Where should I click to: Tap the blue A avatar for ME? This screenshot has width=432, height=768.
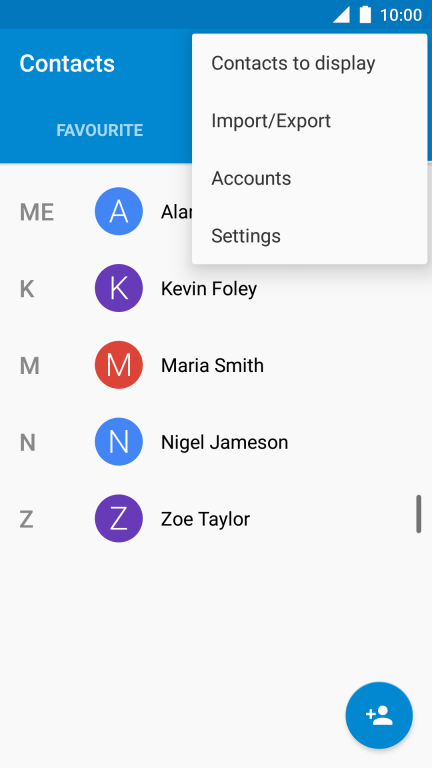(119, 211)
